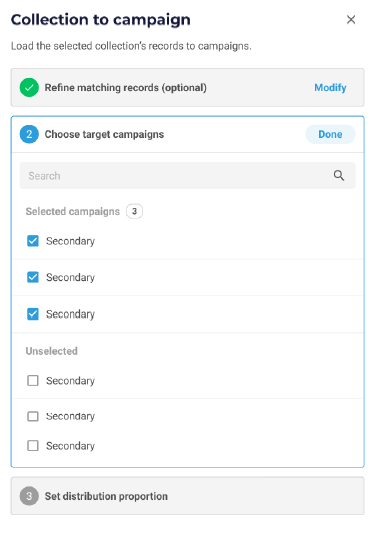This screenshot has height=534, width=377.
Task: Check the last unselected Secondary campaign
Action: tap(33, 445)
